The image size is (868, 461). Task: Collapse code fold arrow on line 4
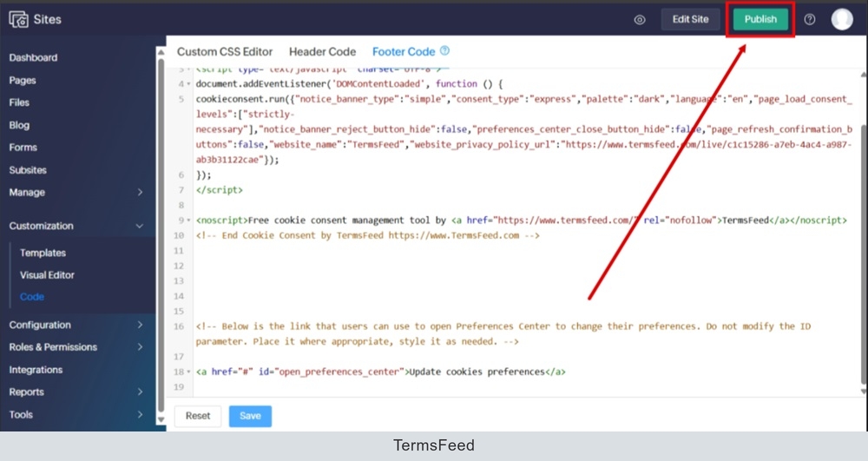(x=188, y=84)
